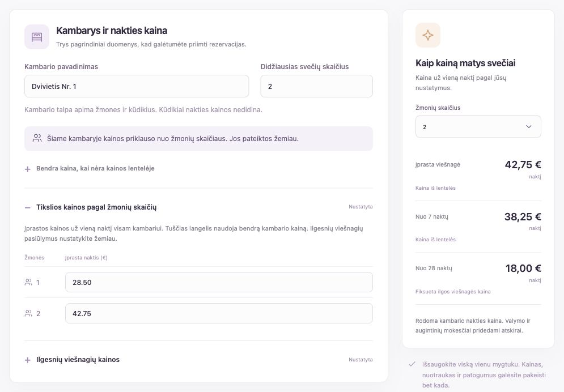Click the people icon in row 2
This screenshot has height=392, width=564.
coord(28,314)
